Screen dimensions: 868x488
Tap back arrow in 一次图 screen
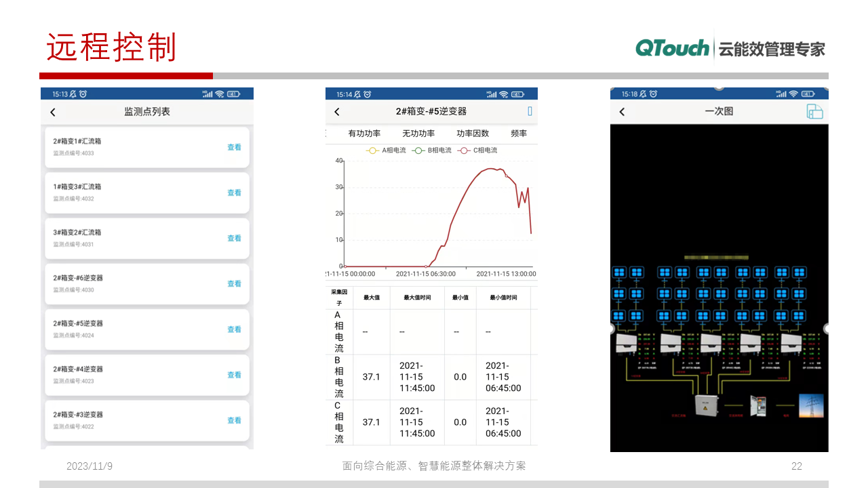622,112
